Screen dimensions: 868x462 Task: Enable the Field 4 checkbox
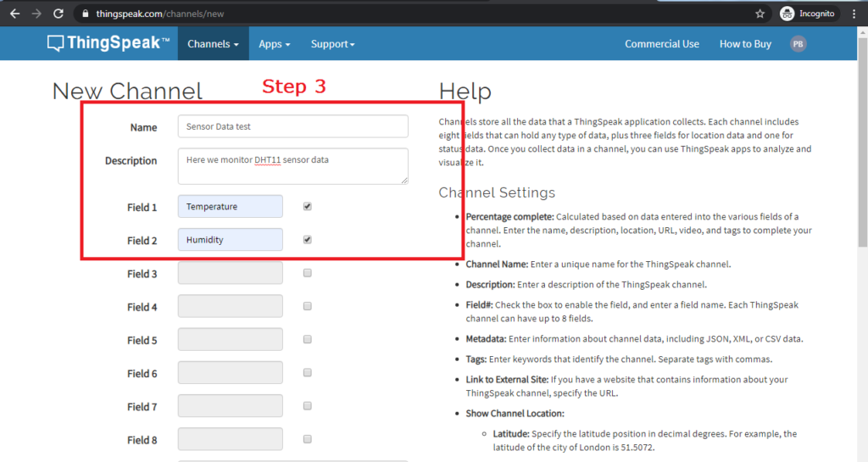pos(307,306)
